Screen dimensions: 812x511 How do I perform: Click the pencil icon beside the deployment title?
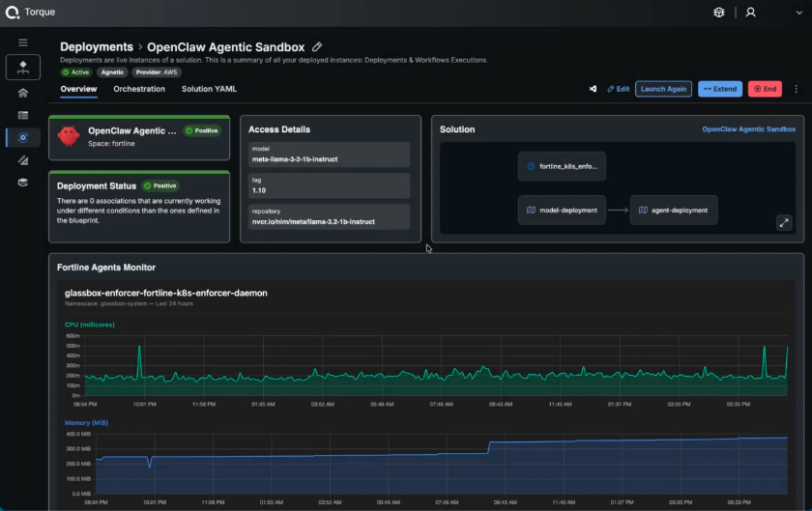(x=317, y=47)
